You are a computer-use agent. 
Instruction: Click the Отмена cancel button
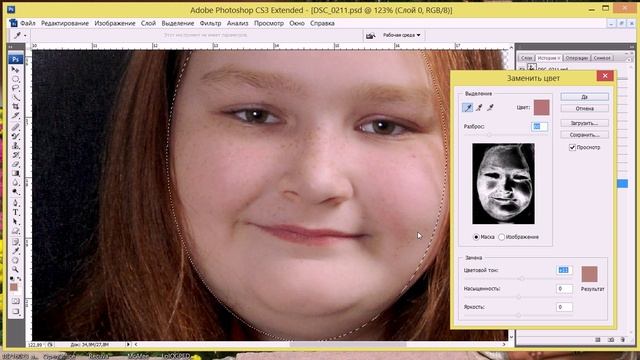click(x=584, y=109)
